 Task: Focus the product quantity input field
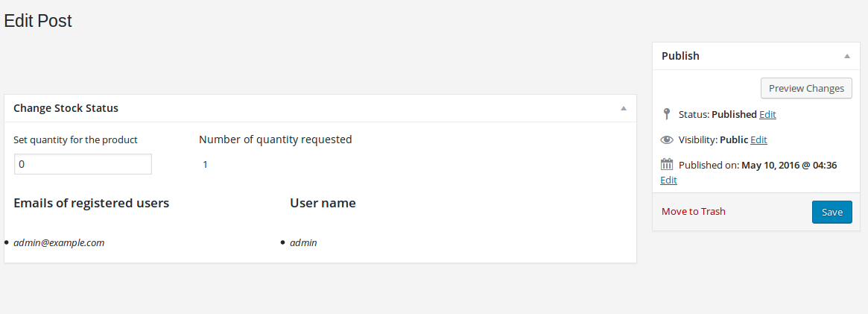(x=83, y=165)
